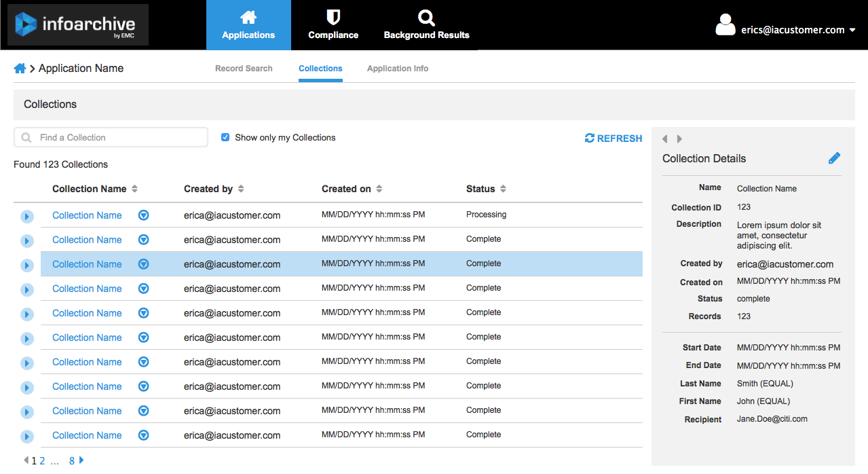868x474 pixels.
Task: Click the previous arrow above Collection Details
Action: pos(665,139)
